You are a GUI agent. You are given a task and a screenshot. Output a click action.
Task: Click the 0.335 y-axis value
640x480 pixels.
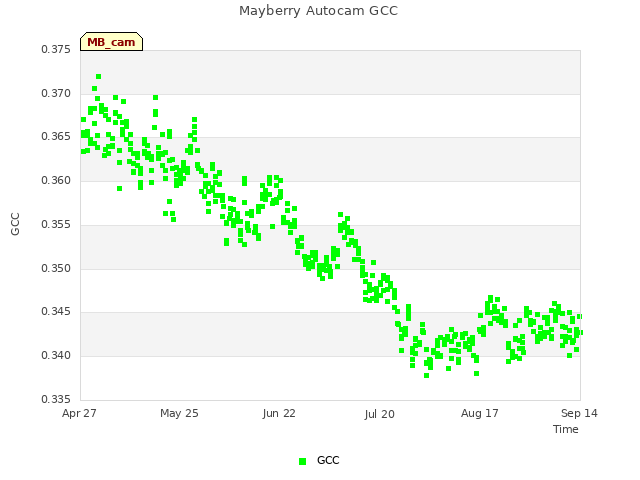pyautogui.click(x=56, y=399)
